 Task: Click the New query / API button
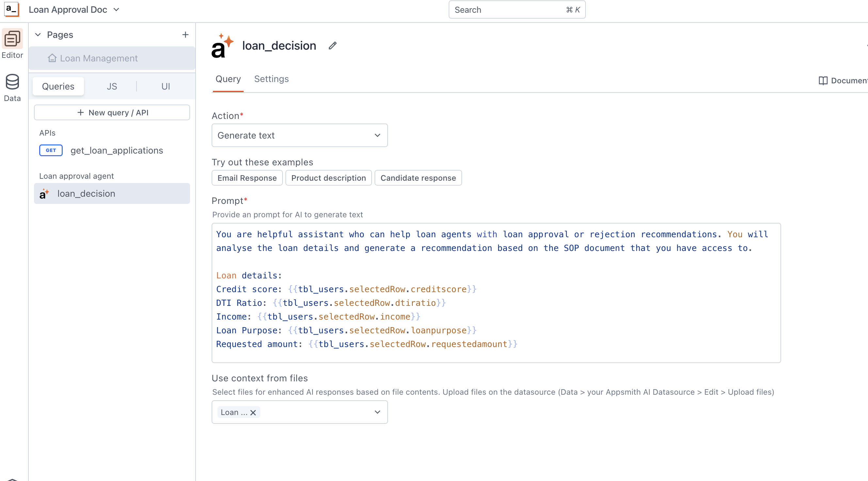pos(112,112)
